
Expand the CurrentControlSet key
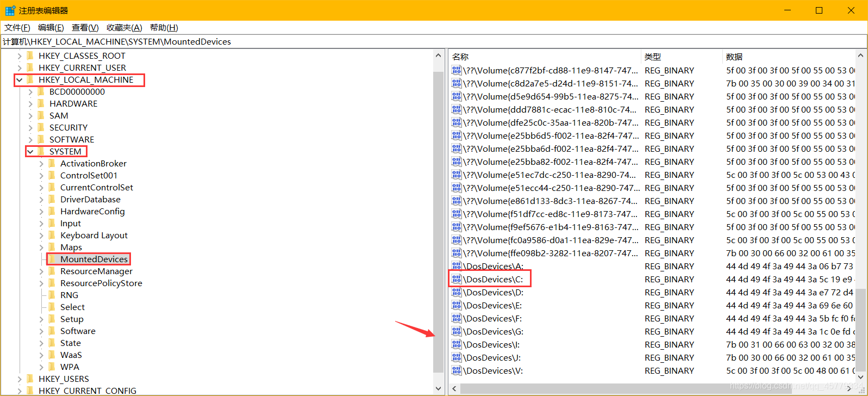pos(41,187)
